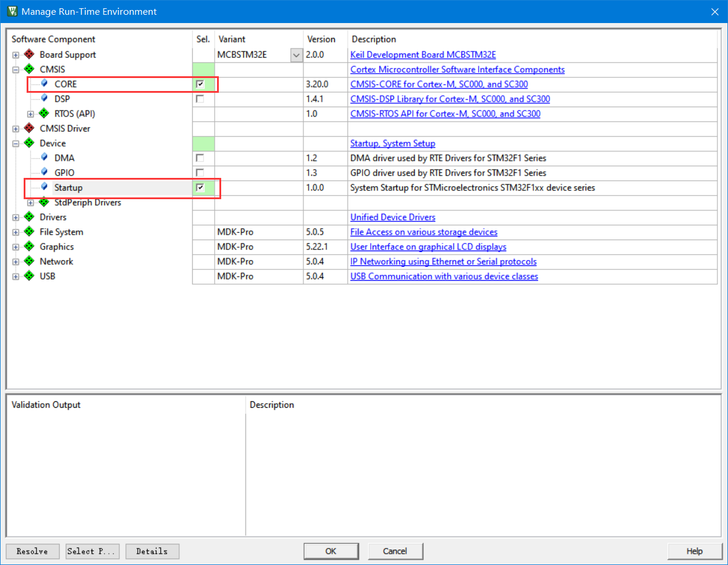This screenshot has width=728, height=565.
Task: Click the Description column header
Action: click(374, 39)
